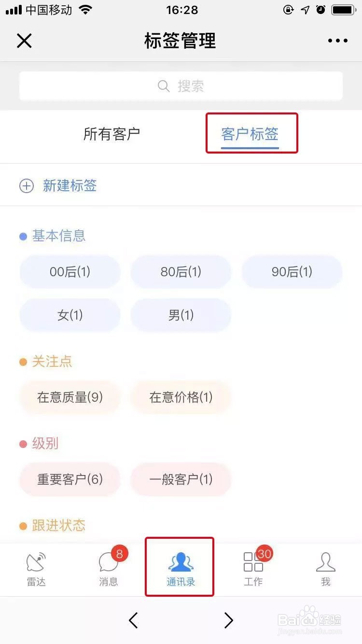Viewport: 362px width, 644px height.
Task: Tap the back arrow at page bottom
Action: (x=134, y=621)
